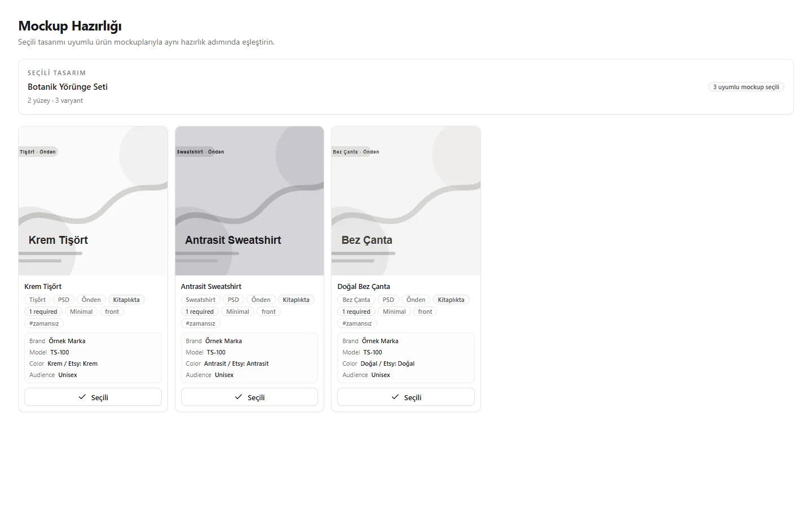Toggle Seçili on the Doğal Bez Çanta card
The width and height of the screenshot is (812, 508).
(406, 397)
